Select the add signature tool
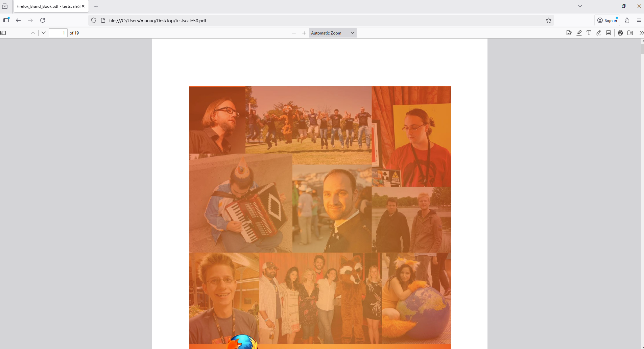Viewport: 644px width, 349px height. pos(569,33)
